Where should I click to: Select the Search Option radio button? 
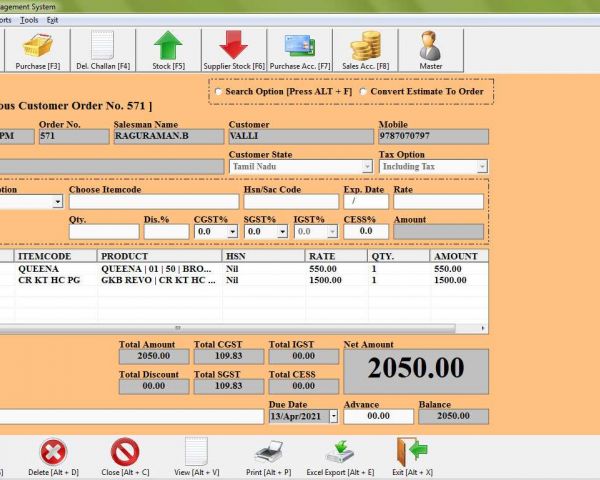(218, 92)
